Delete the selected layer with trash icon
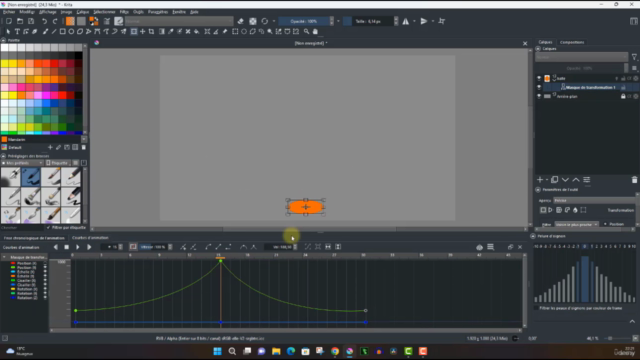This screenshot has height=360, width=640. pyautogui.click(x=634, y=180)
